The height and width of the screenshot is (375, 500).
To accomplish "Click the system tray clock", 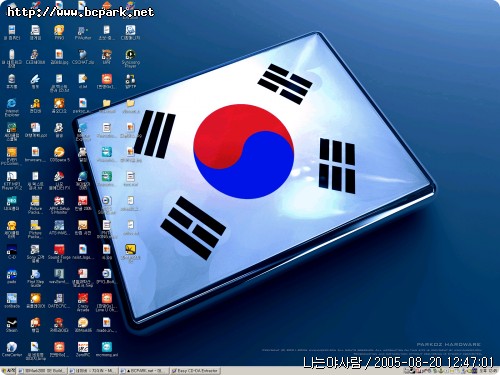I will click(x=489, y=370).
